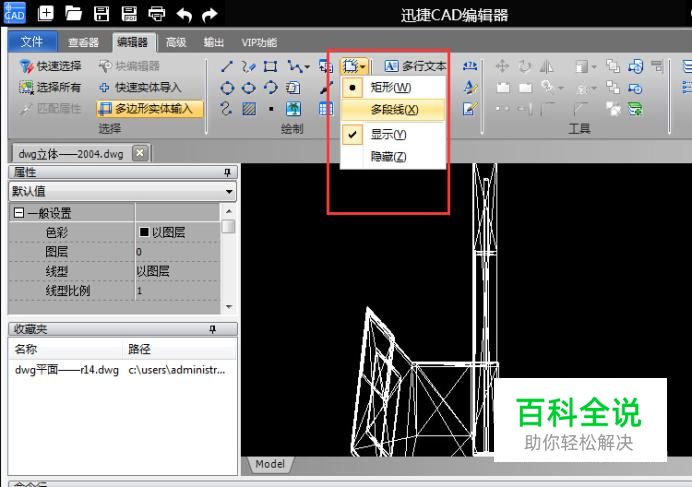This screenshot has width=692, height=487.
Task: Select the Arc drawing tool
Action: pyautogui.click(x=271, y=87)
